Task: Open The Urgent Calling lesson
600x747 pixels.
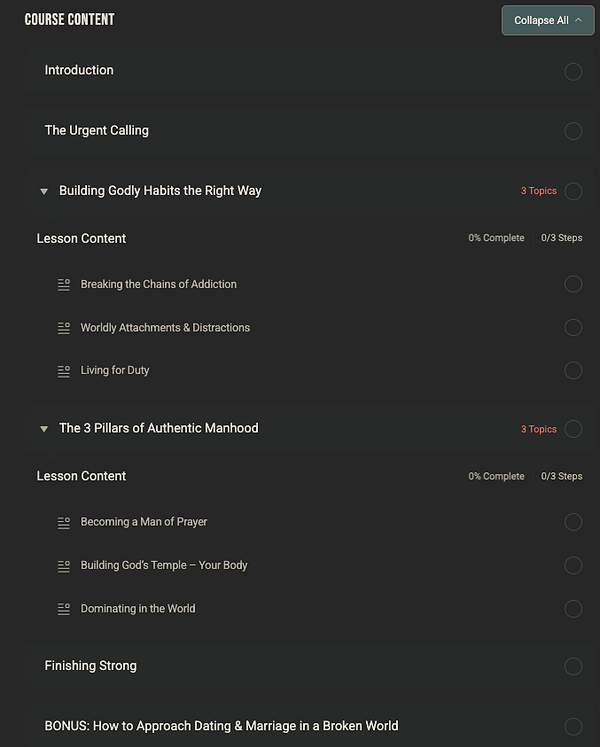Action: tap(97, 130)
